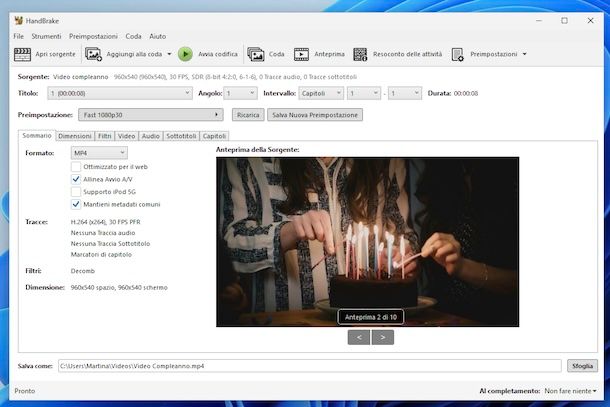Image resolution: width=610 pixels, height=407 pixels.
Task: Go to next preview image arrow
Action: pos(382,337)
